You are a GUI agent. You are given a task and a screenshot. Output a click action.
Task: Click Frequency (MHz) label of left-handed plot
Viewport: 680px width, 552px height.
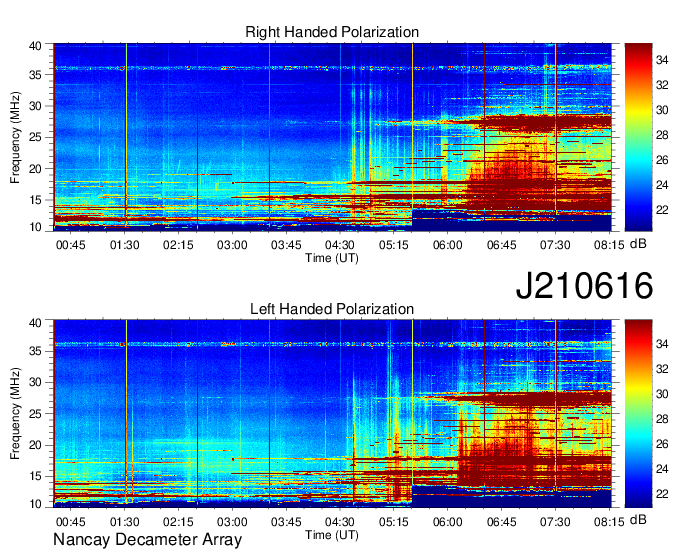click(15, 414)
